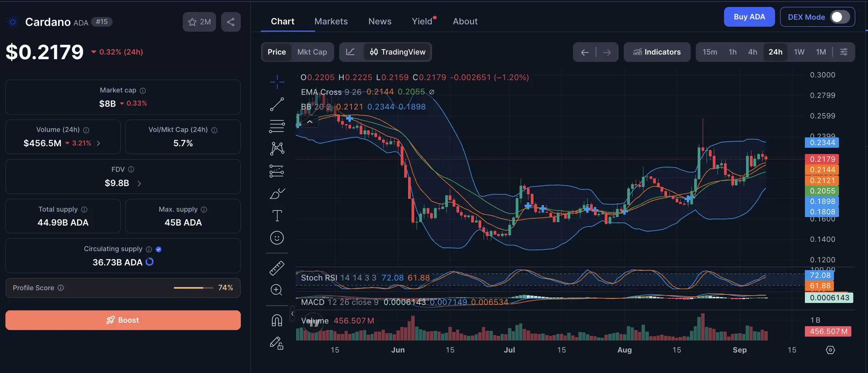The width and height of the screenshot is (868, 373).
Task: Click the Profile Score 74% bar
Action: click(x=194, y=288)
